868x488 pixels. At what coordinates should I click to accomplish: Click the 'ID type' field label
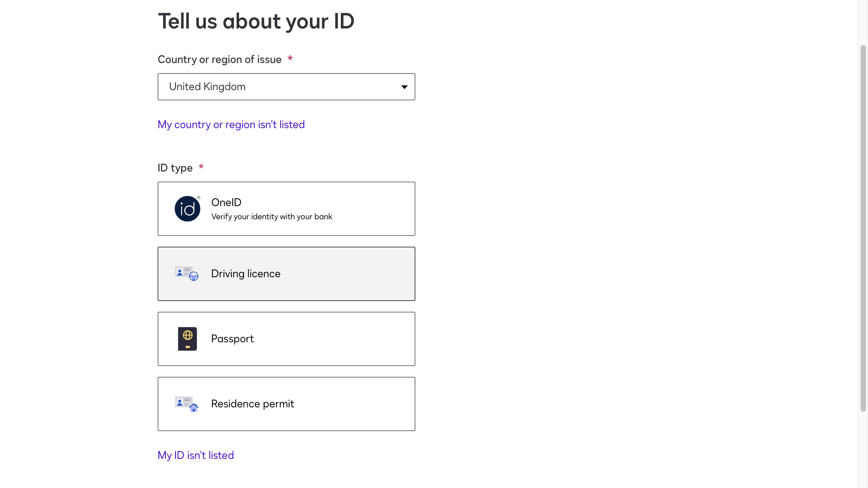coord(175,168)
